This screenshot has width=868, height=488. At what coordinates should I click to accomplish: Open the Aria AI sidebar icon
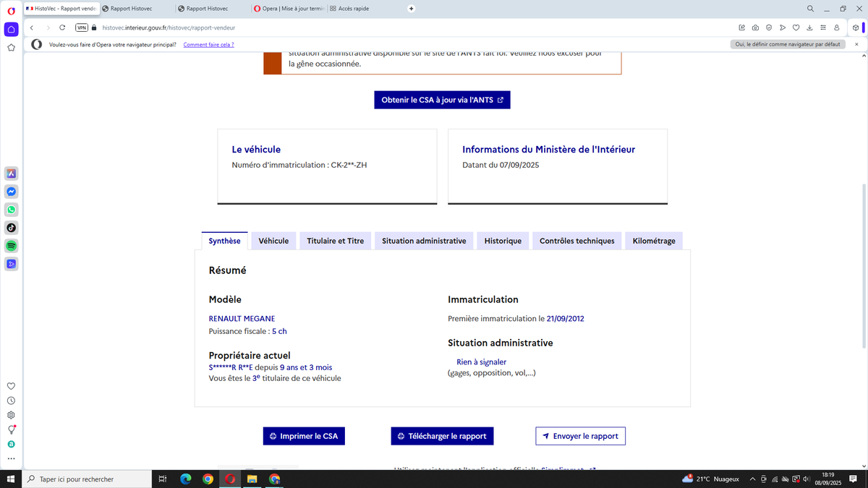pyautogui.click(x=11, y=174)
